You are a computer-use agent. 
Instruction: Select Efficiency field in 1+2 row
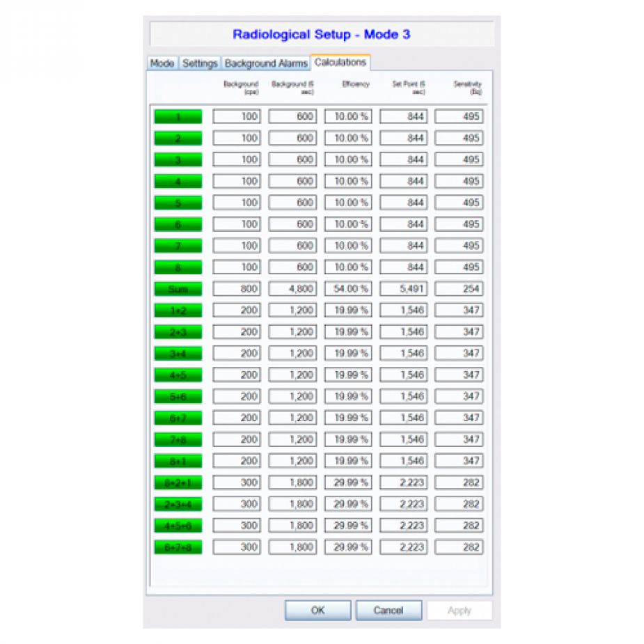(348, 310)
